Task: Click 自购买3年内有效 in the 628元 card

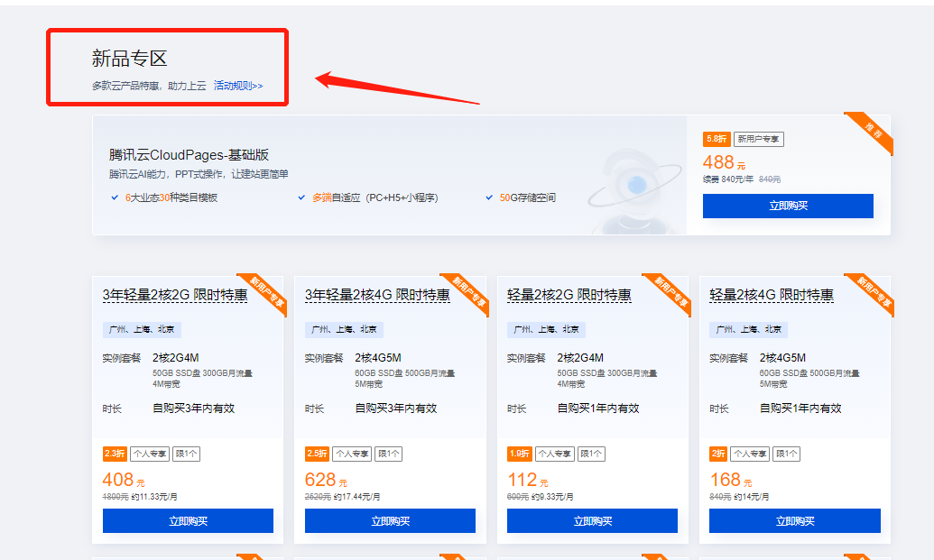Action: tap(396, 409)
